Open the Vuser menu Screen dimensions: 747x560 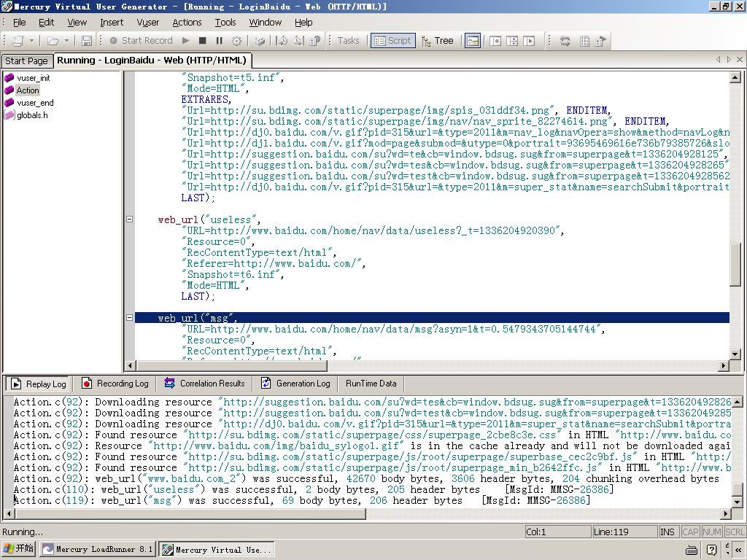coord(147,23)
